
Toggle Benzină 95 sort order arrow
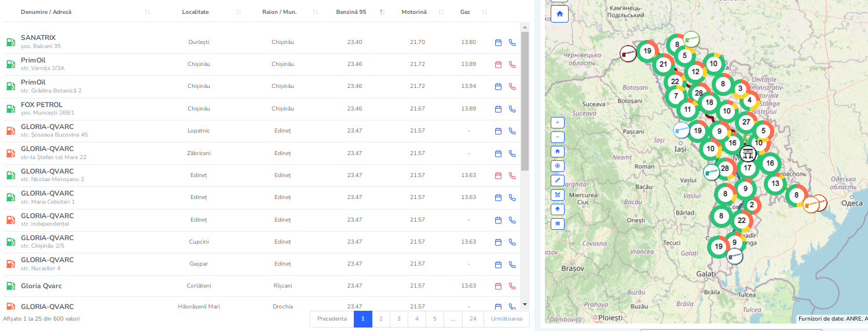(x=382, y=12)
